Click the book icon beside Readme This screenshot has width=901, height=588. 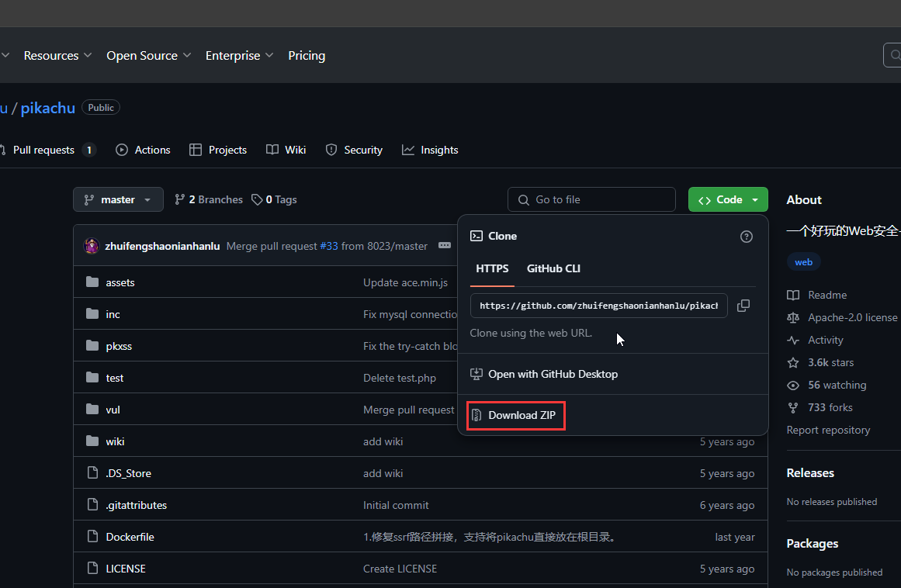793,295
